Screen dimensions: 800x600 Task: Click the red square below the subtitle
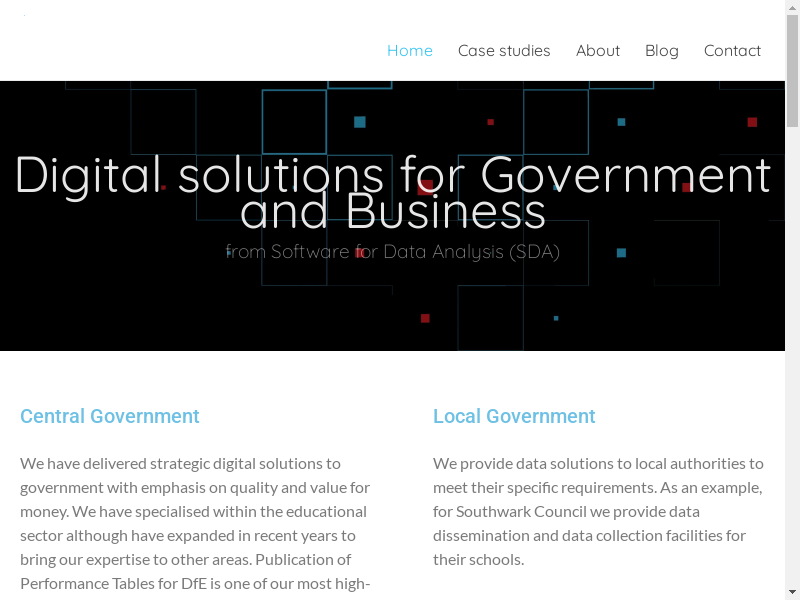coord(425,318)
